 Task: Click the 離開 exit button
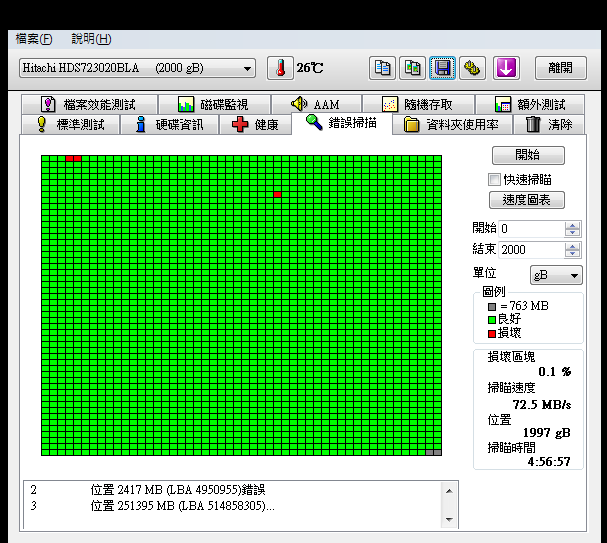561,68
